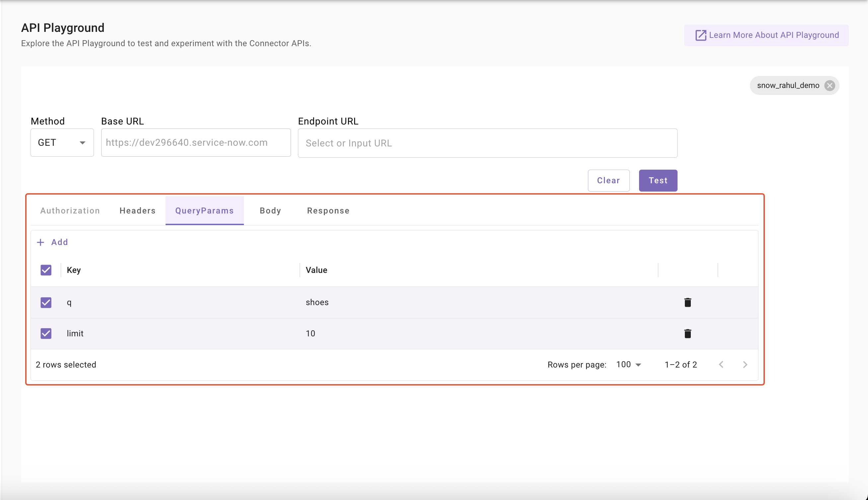Uncheck the 'q' row checkbox
Image resolution: width=868 pixels, height=500 pixels.
click(x=46, y=302)
